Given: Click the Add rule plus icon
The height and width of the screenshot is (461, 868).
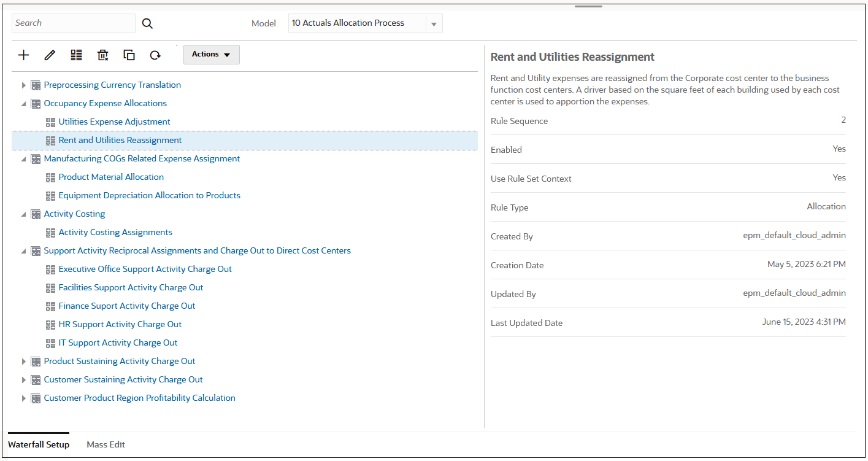Looking at the screenshot, I should tap(23, 55).
